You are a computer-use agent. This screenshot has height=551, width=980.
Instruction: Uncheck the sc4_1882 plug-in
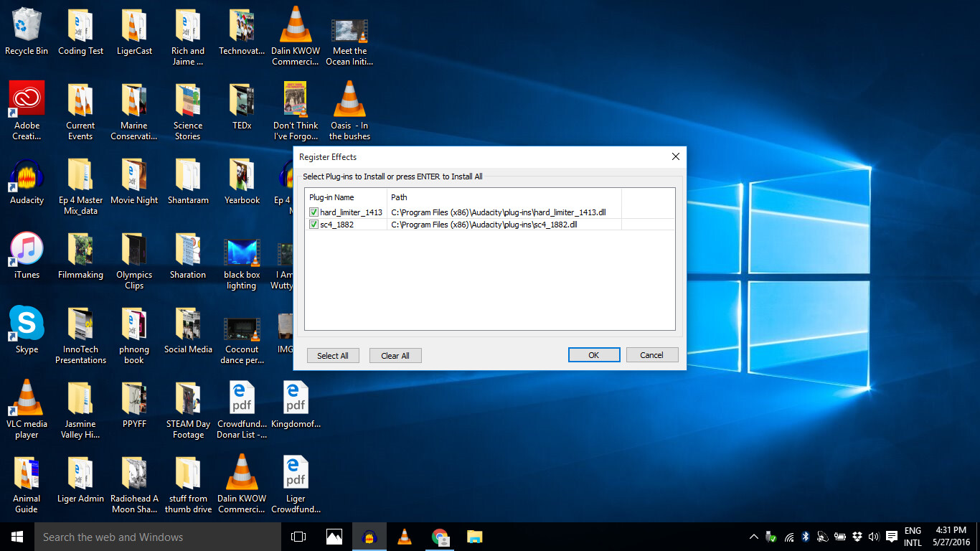point(314,224)
